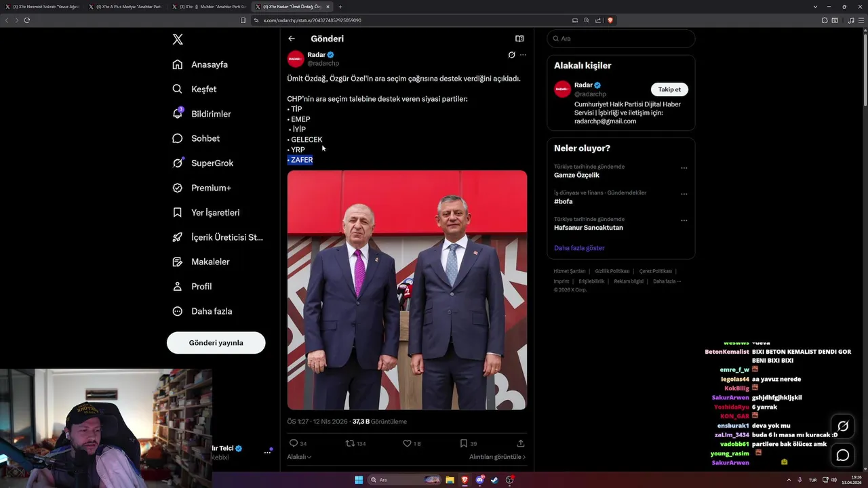Repost the tweet showing 134 reposts
Viewport: 868px width, 488px height.
click(356, 443)
